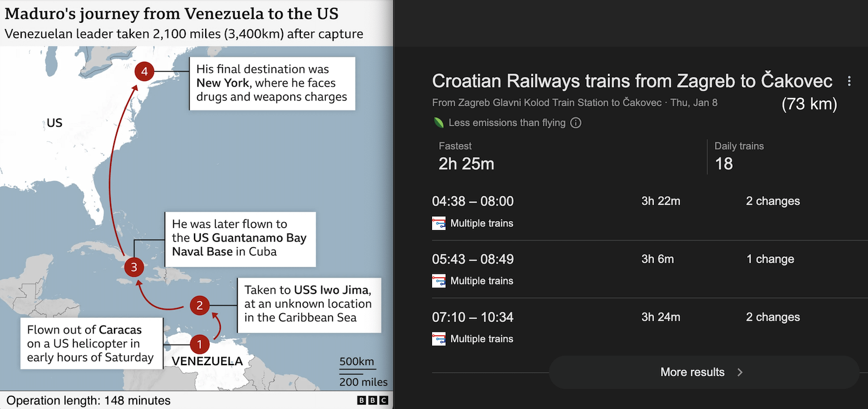The width and height of the screenshot is (868, 409).
Task: Select the 04:38 – 08:00 train option
Action: [473, 201]
